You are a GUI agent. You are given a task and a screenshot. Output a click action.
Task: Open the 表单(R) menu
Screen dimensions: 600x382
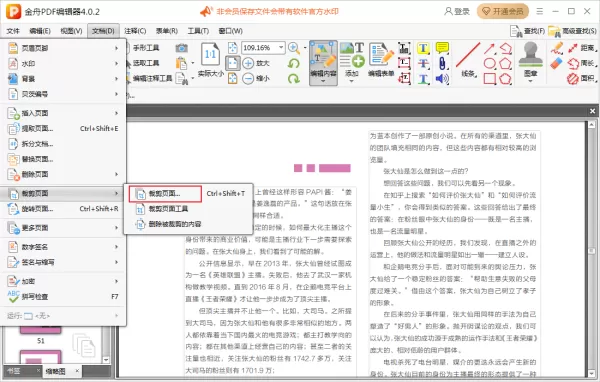[166, 31]
